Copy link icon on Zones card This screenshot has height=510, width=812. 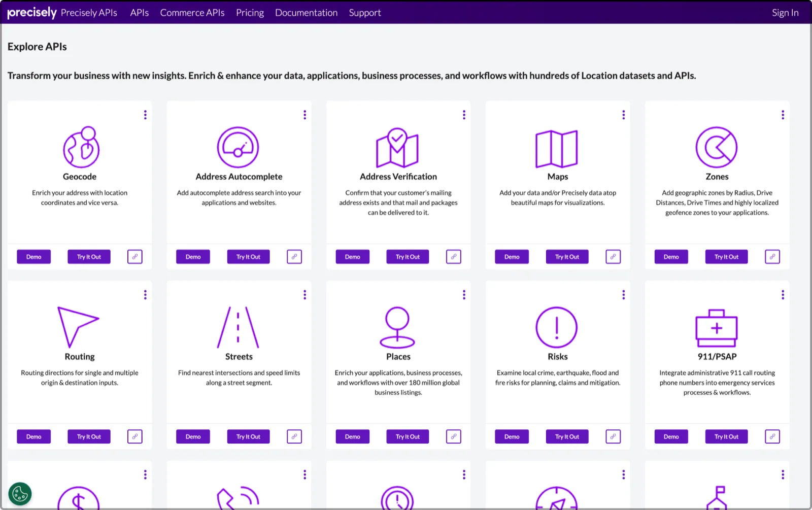(772, 257)
